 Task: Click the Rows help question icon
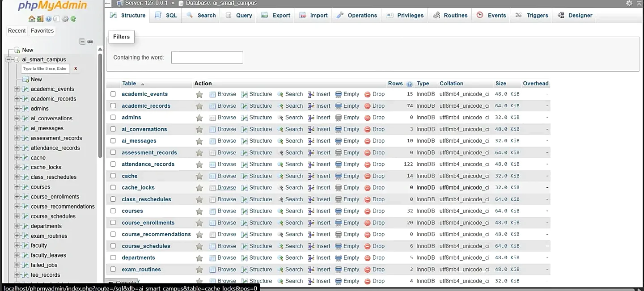410,84
